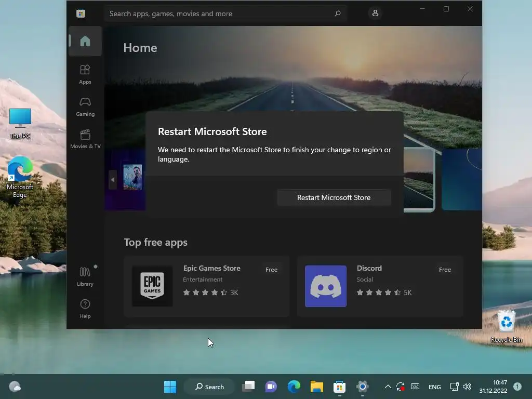The image size is (532, 399).
Task: Open the weather widget on taskbar
Action: 15,387
